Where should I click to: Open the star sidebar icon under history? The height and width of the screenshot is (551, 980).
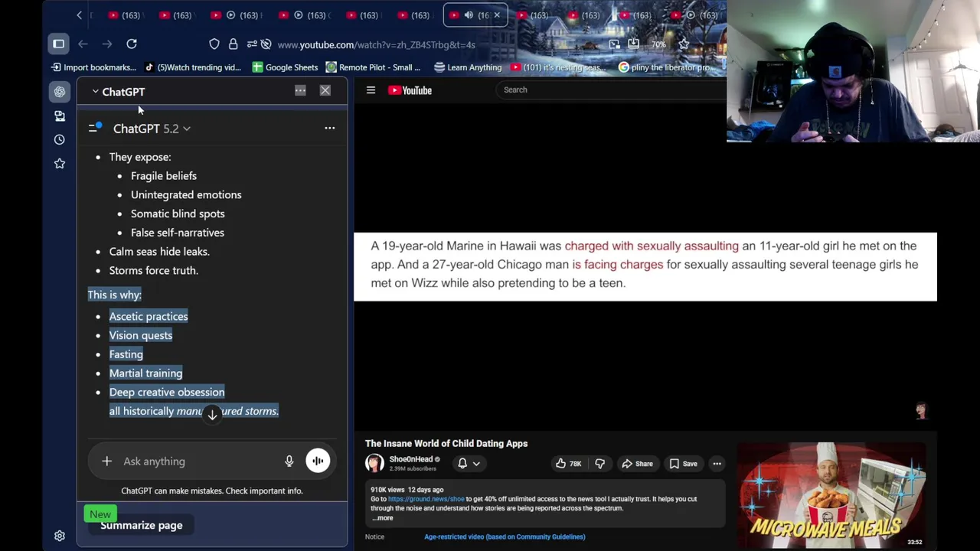(x=60, y=163)
